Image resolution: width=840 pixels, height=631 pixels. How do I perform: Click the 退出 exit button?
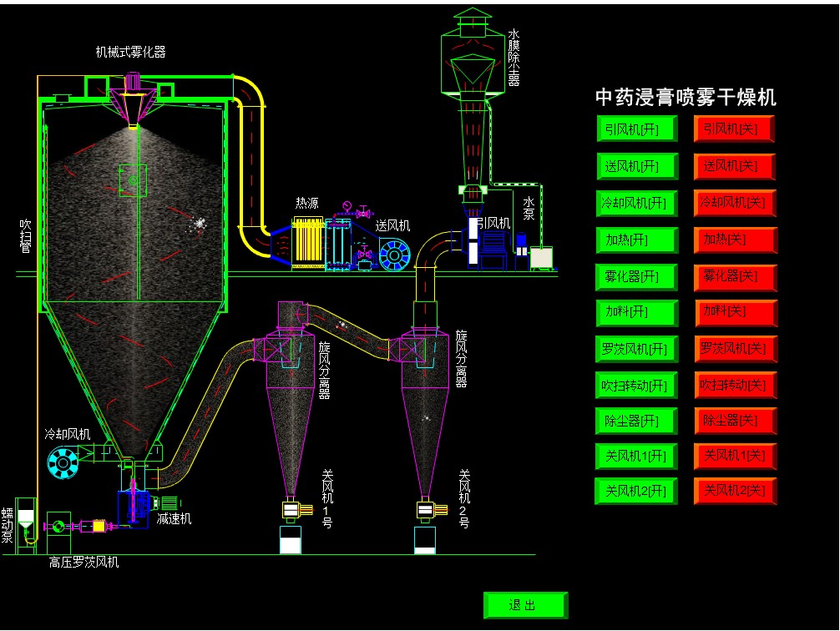[524, 605]
